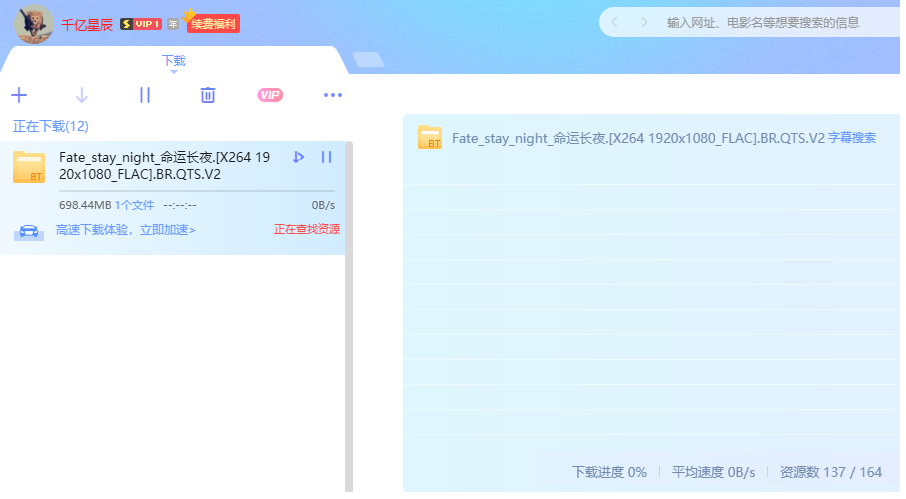906x499 pixels.
Task: Click 高速下载体验，立即加速 link
Action: 126,230
